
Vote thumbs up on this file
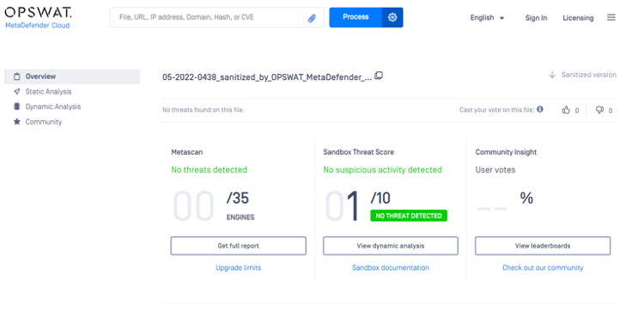coord(566,110)
